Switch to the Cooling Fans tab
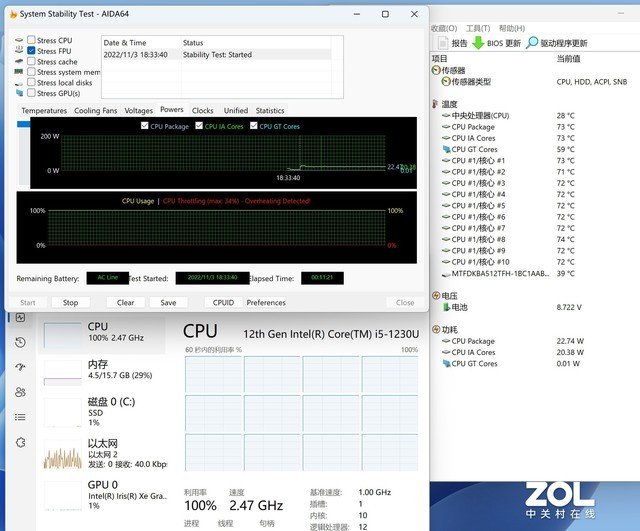 tap(96, 111)
